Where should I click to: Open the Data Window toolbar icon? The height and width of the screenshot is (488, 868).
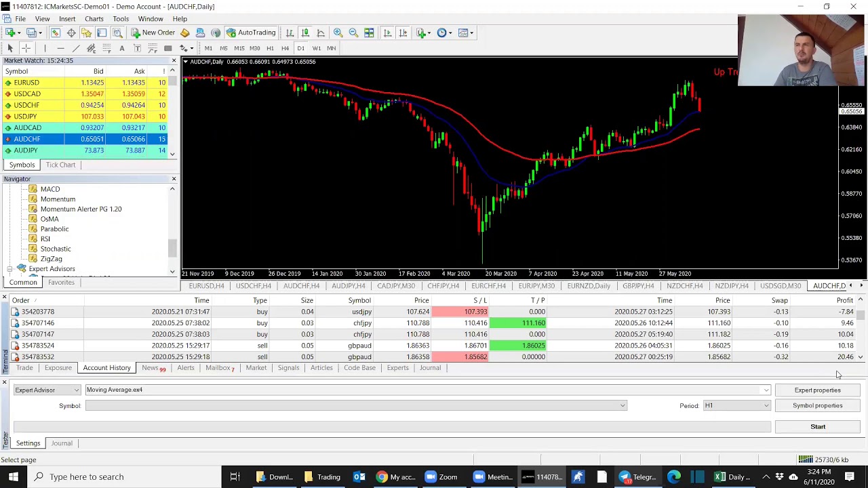coord(71,33)
